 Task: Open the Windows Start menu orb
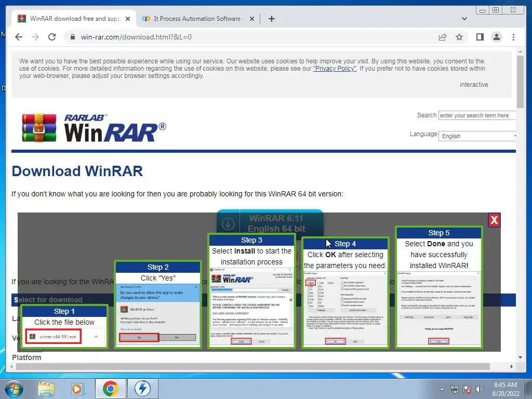point(14,389)
